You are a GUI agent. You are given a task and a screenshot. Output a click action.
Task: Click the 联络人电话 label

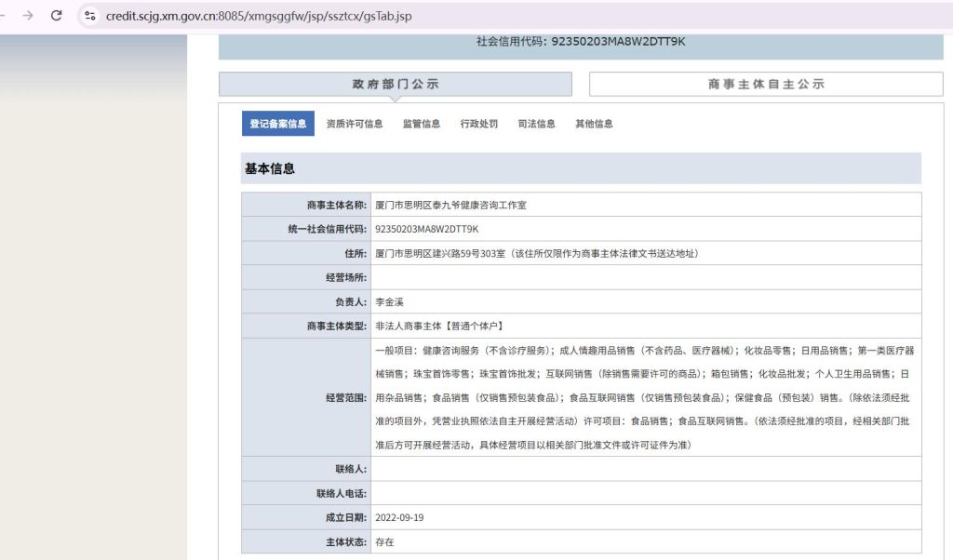tap(341, 493)
